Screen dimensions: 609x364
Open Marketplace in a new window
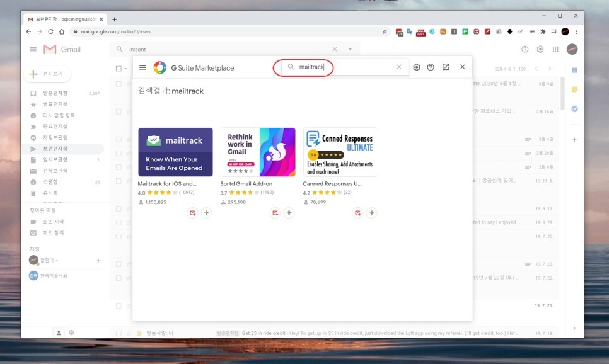coord(446,67)
